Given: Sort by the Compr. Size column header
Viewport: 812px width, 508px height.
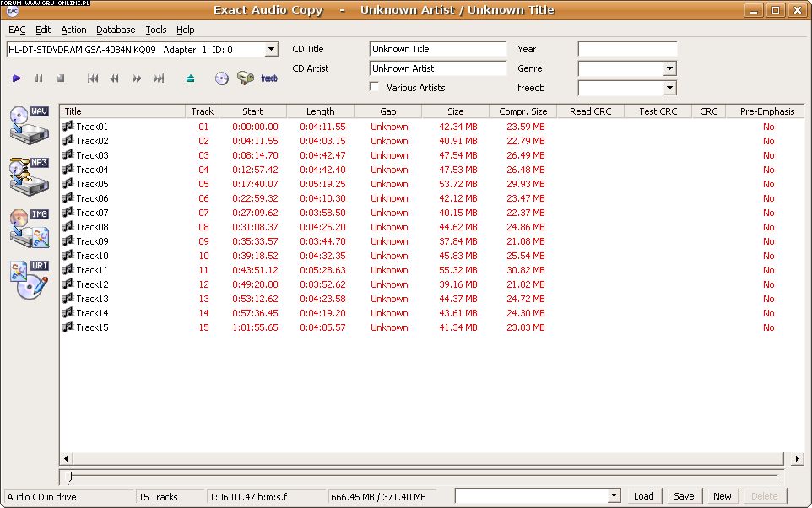Looking at the screenshot, I should (x=522, y=111).
